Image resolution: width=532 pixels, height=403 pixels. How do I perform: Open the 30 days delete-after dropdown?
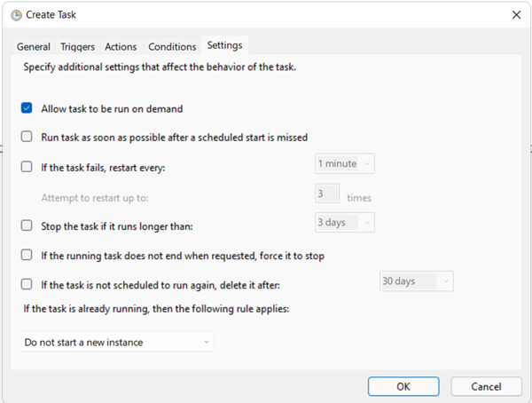click(x=417, y=281)
